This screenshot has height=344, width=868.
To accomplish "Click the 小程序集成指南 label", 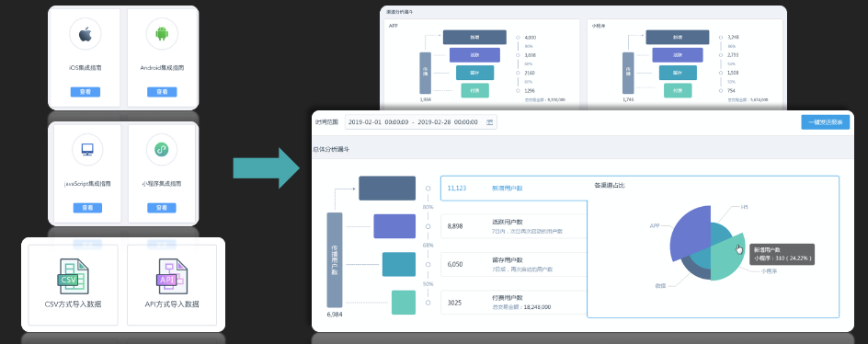I will click(162, 183).
